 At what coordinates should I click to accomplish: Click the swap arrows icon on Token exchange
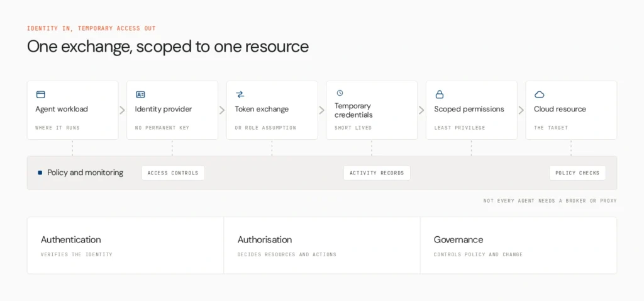pyautogui.click(x=240, y=94)
